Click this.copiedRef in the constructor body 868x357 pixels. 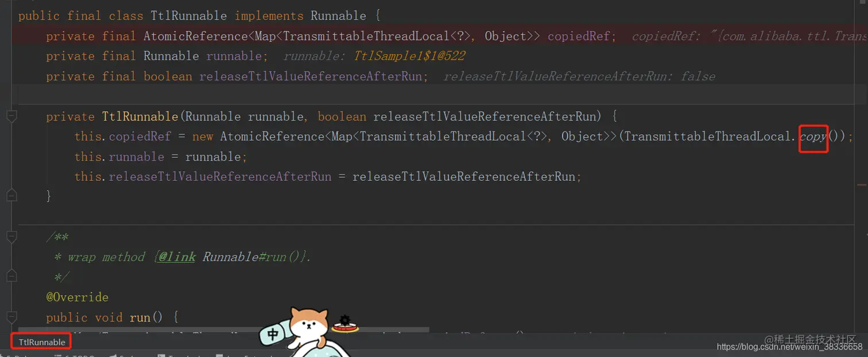click(122, 137)
